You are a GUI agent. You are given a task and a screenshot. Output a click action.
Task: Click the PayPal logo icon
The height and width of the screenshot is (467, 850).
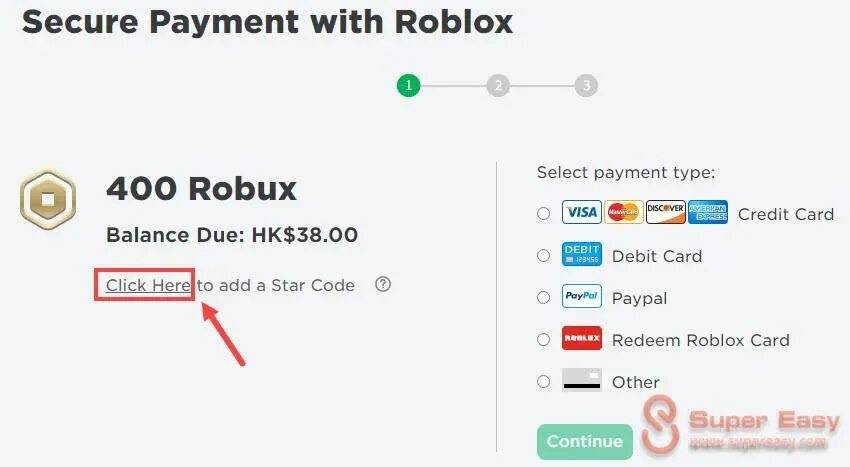pyautogui.click(x=582, y=296)
